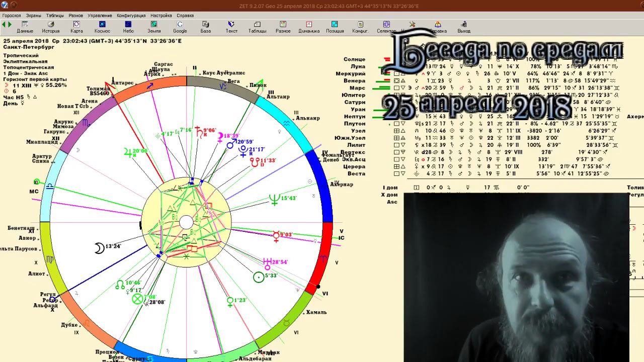
Task: Open the Космос view icon
Action: point(102,27)
